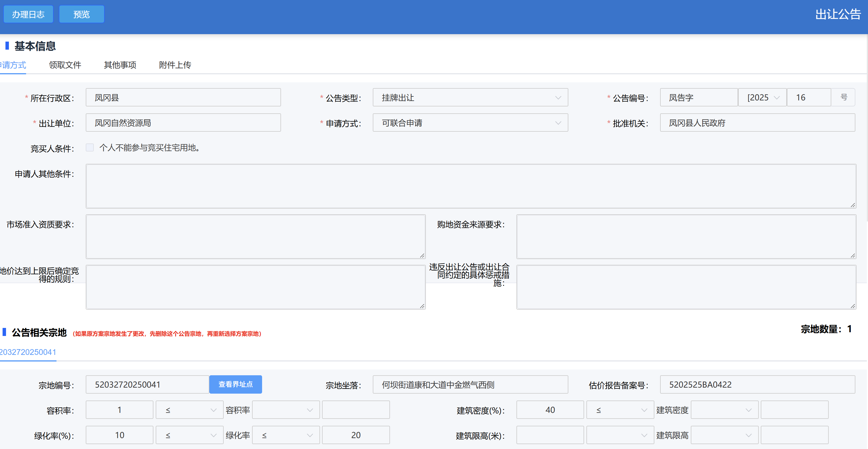Screen dimensions: 868x449
Task: Click the 估价报告备案号 input field
Action: pyautogui.click(x=757, y=385)
